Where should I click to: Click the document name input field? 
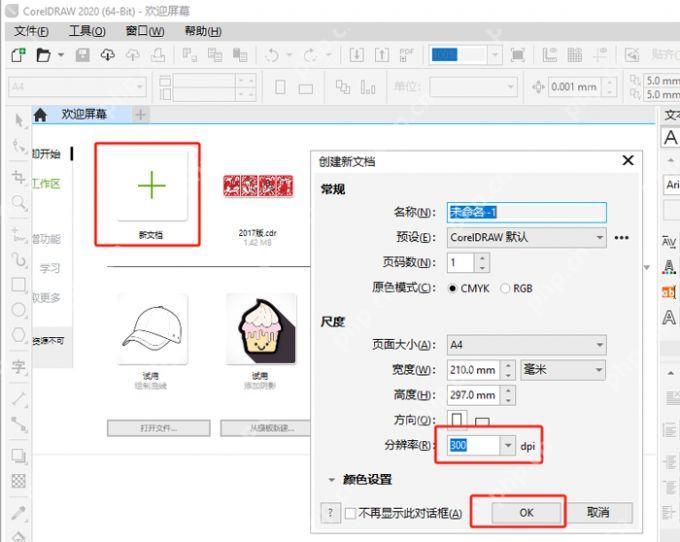(x=526, y=212)
